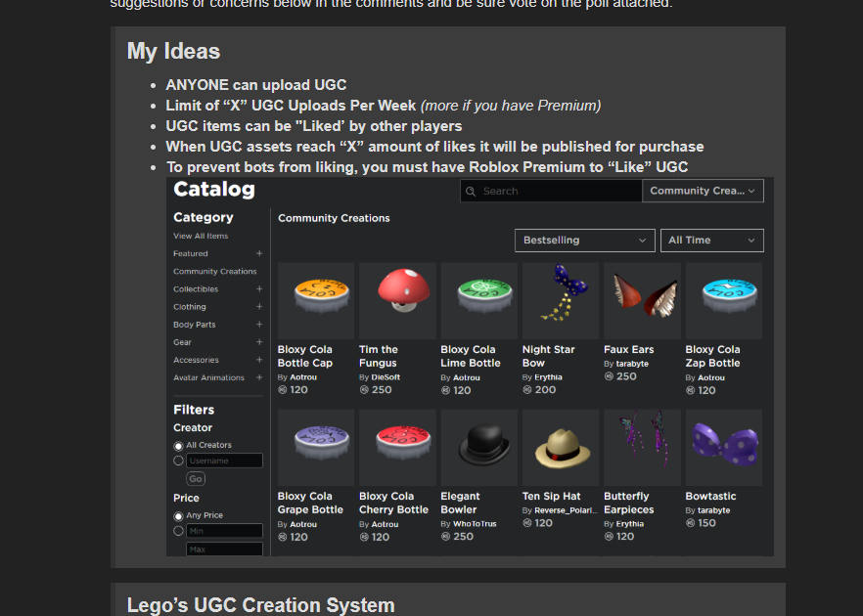The width and height of the screenshot is (863, 616).
Task: Select Community Creations in the Category list
Action: (x=214, y=271)
